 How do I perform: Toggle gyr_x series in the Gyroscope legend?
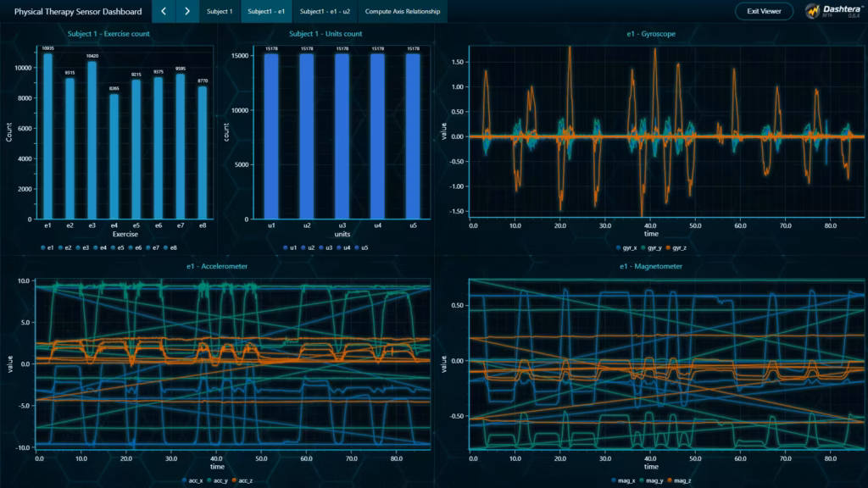[618, 247]
